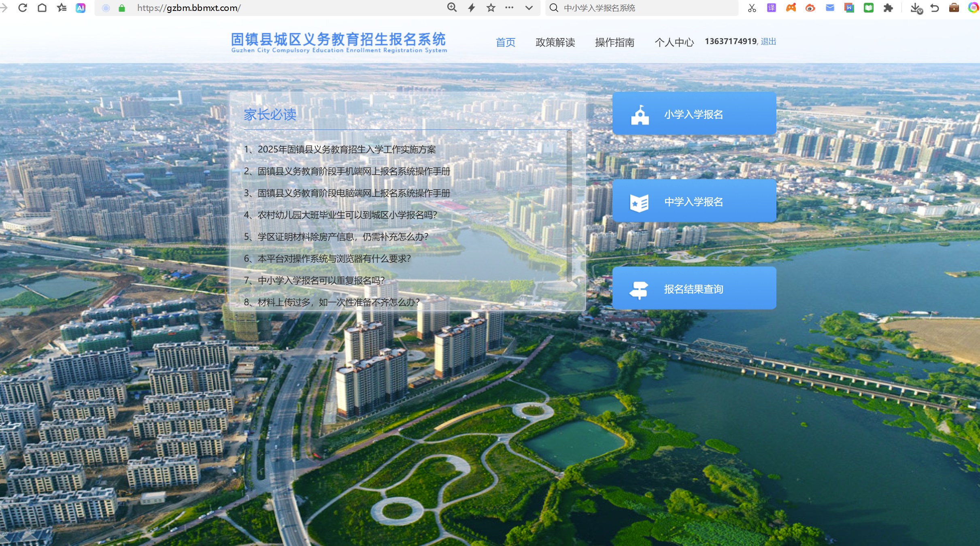Image resolution: width=980 pixels, height=546 pixels.
Task: Reload the page with the refresh icon
Action: (23, 8)
